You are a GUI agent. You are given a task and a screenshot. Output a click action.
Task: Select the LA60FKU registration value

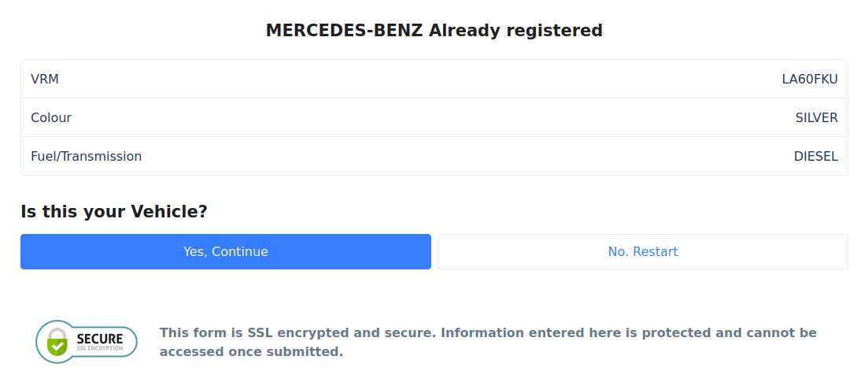(x=810, y=80)
